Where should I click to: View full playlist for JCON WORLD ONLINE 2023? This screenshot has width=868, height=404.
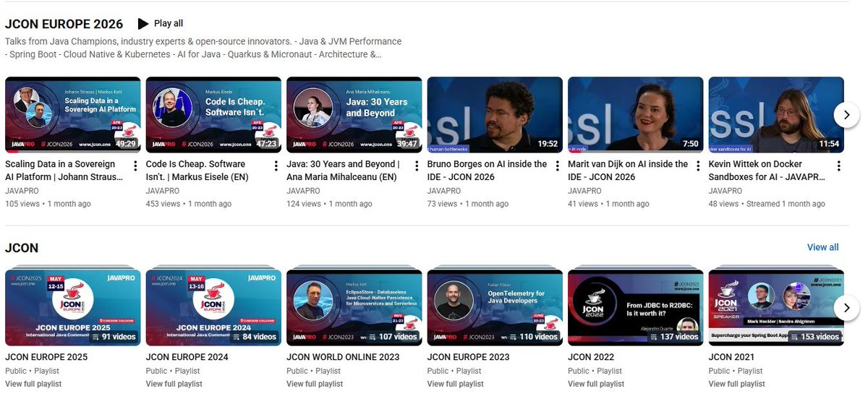(x=315, y=384)
